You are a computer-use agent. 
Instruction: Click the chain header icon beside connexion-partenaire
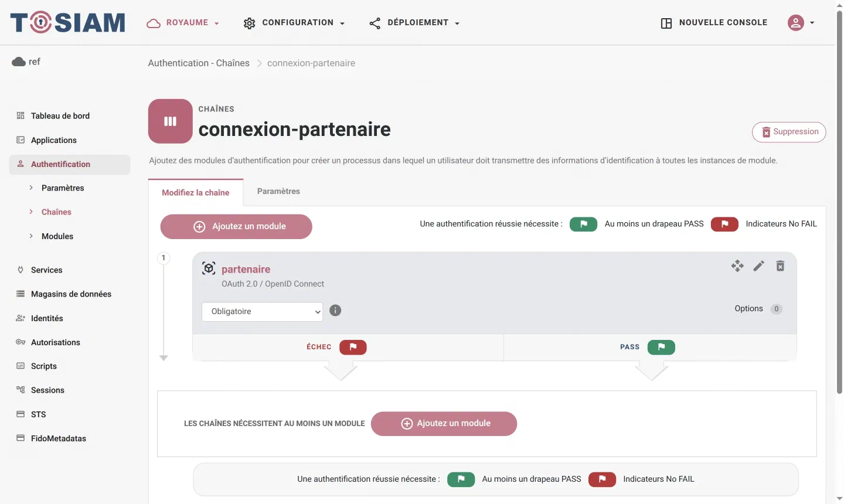(171, 121)
